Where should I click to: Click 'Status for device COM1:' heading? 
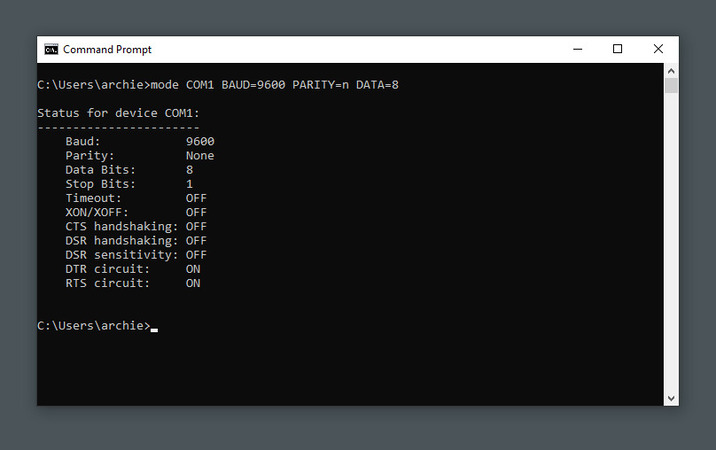click(x=118, y=113)
